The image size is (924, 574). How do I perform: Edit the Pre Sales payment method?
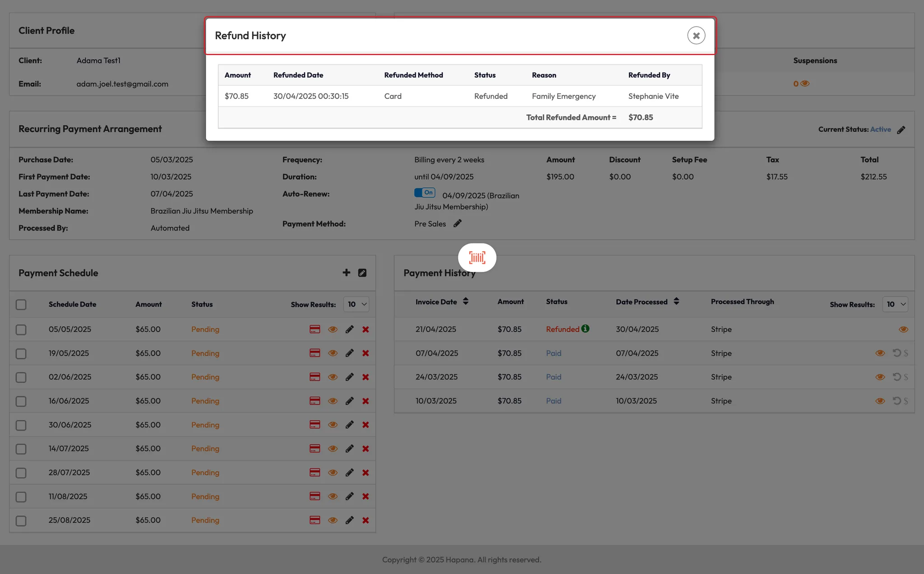(457, 224)
